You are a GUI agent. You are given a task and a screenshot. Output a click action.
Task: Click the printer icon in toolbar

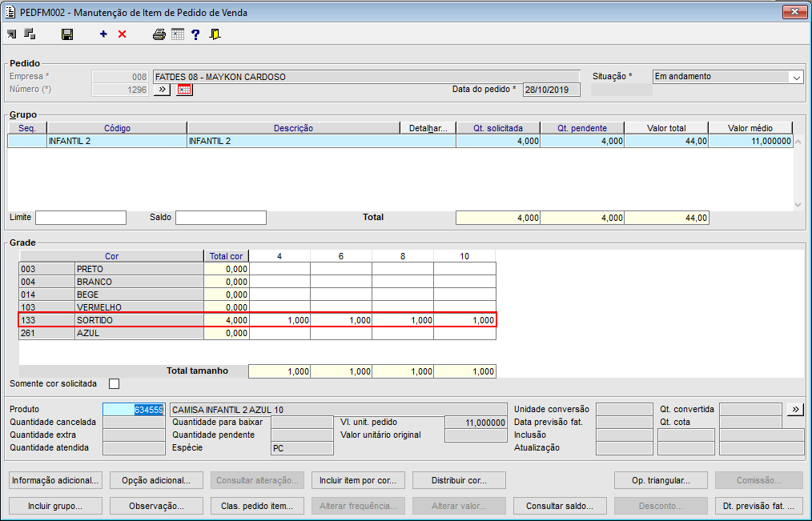click(159, 34)
